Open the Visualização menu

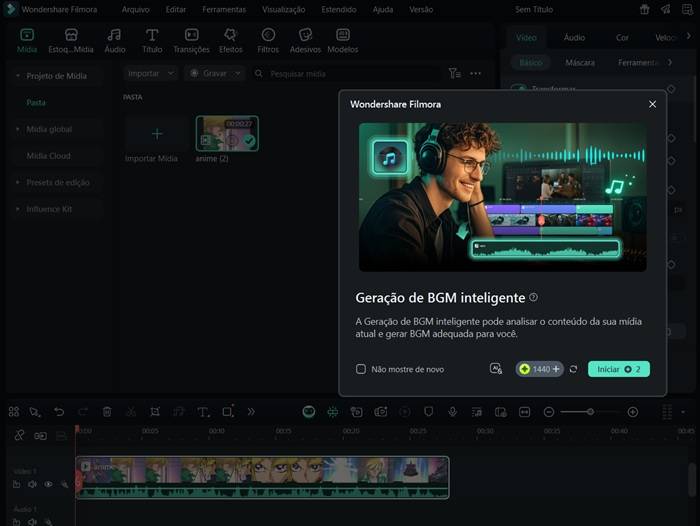(x=283, y=9)
